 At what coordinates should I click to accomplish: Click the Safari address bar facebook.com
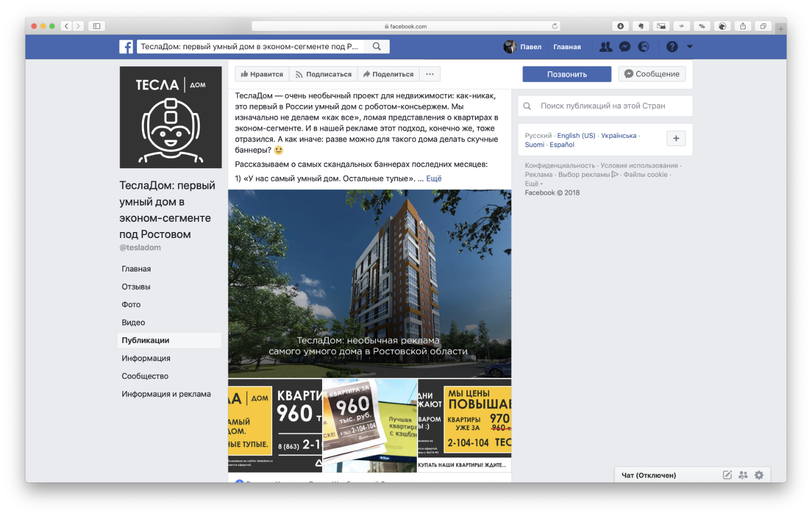click(406, 26)
